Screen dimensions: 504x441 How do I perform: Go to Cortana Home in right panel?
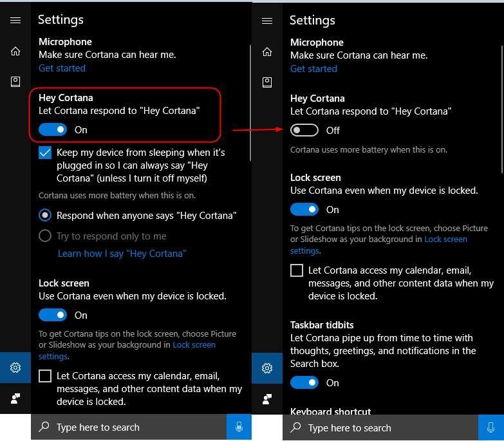pos(267,52)
